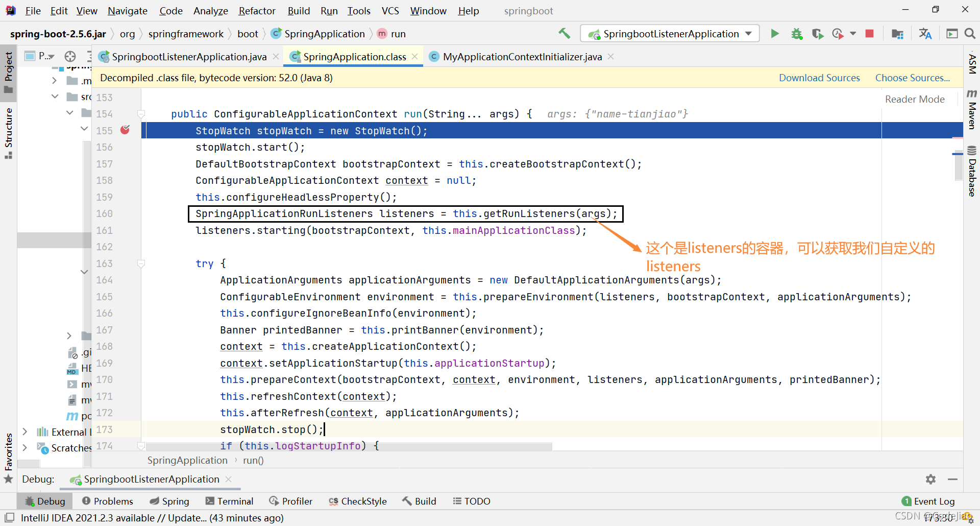Open the Profiler tool window tab
This screenshot has height=526, width=980.
click(x=290, y=501)
